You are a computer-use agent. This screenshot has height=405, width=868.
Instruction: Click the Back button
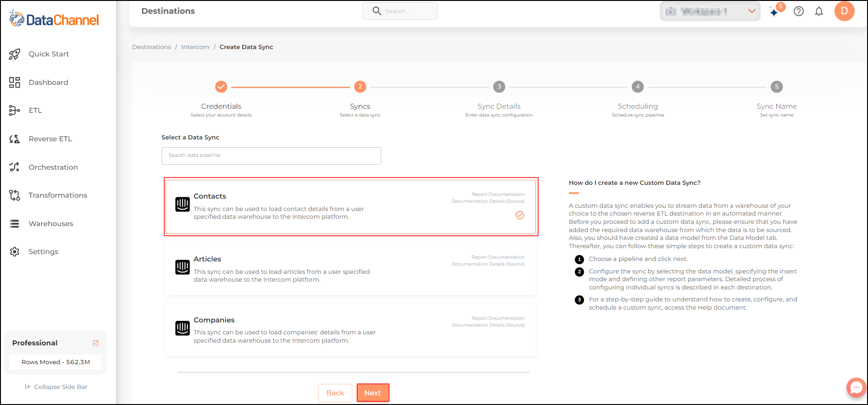[x=335, y=393]
